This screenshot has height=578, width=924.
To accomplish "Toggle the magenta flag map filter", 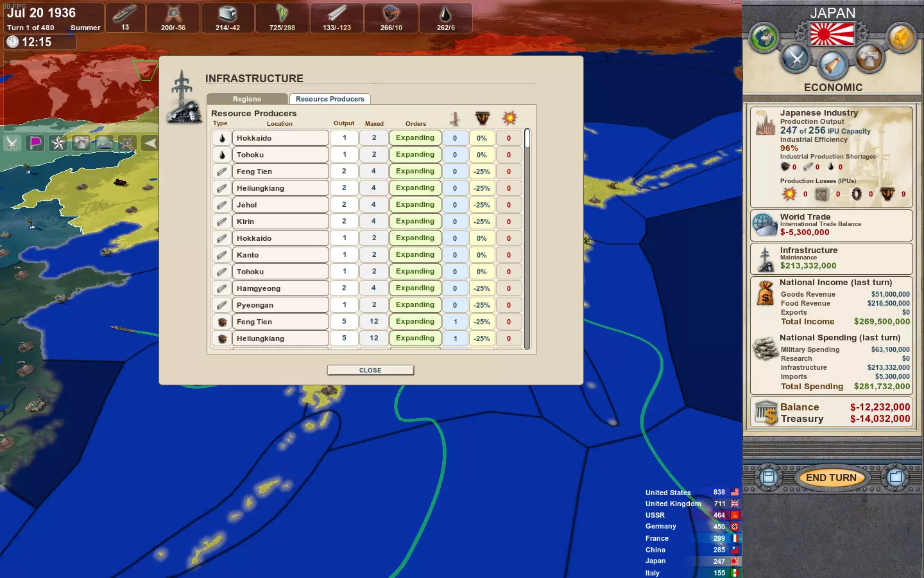I will pyautogui.click(x=35, y=143).
